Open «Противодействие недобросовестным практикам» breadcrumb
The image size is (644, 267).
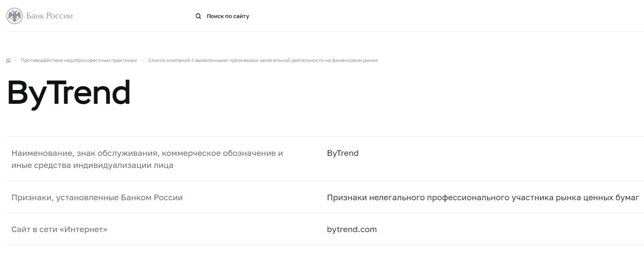(x=79, y=61)
